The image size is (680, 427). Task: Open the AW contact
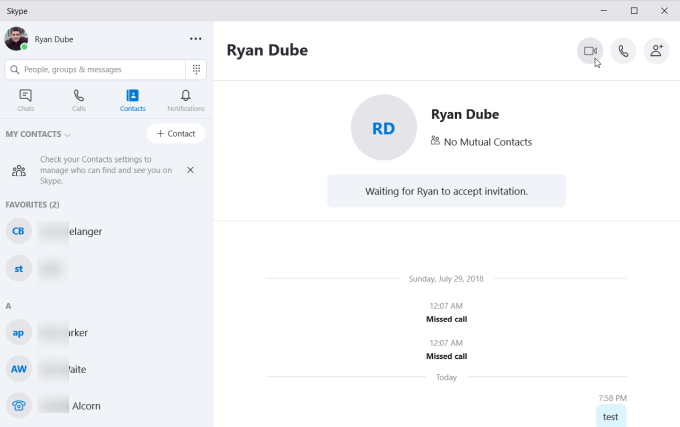tap(70, 370)
